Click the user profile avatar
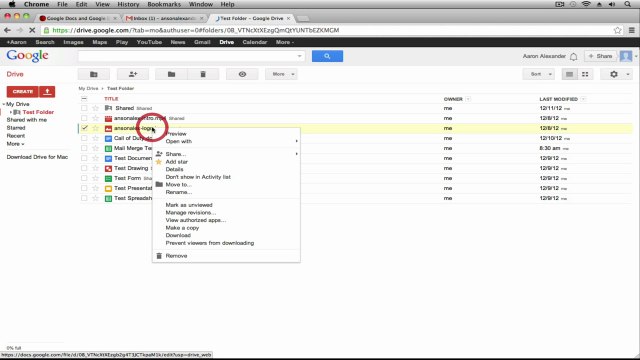Viewport: 640px width, 360px height. [x=626, y=56]
